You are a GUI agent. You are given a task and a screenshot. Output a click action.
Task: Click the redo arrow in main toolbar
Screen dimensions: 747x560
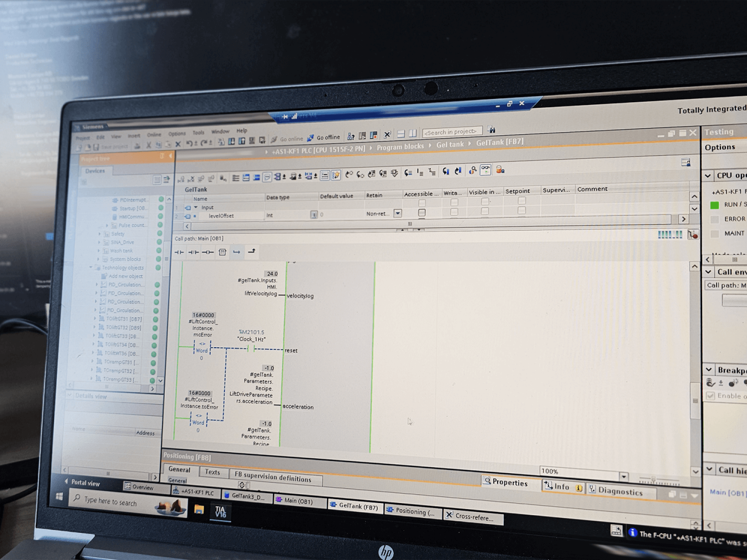point(204,143)
